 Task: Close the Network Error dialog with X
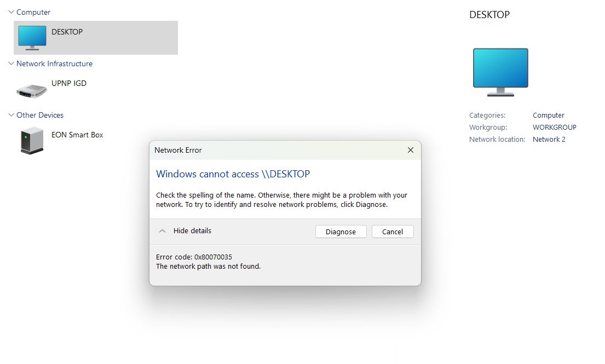(411, 150)
